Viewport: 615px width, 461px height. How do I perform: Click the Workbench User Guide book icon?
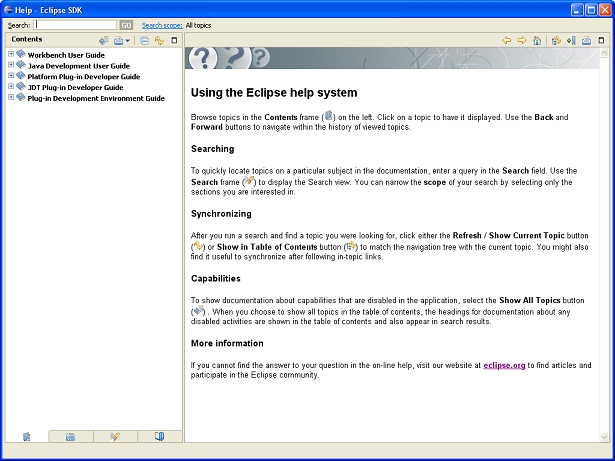click(21, 54)
